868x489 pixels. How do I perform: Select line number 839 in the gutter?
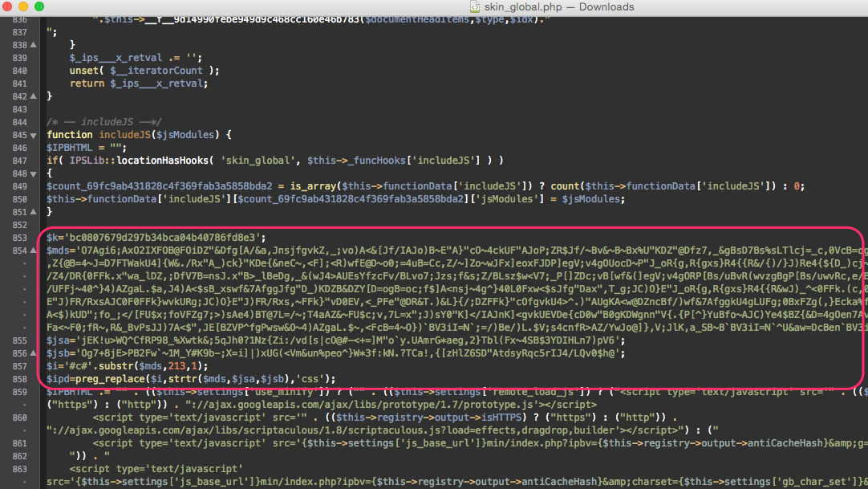tap(19, 58)
